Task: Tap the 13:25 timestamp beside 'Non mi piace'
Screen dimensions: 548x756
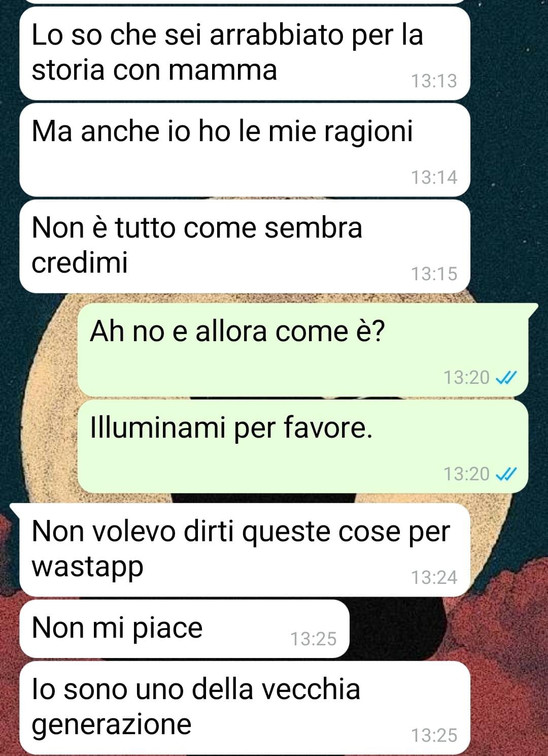Action: coord(313,639)
